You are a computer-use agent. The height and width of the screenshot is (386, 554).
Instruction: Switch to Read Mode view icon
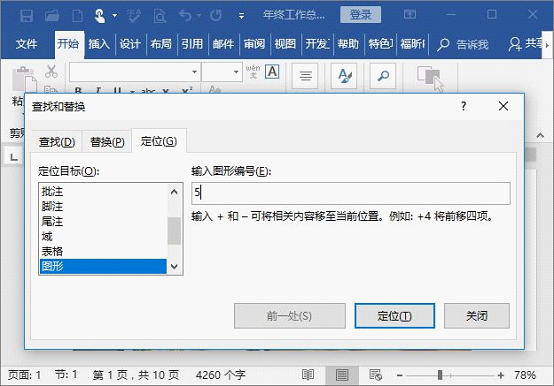click(308, 375)
